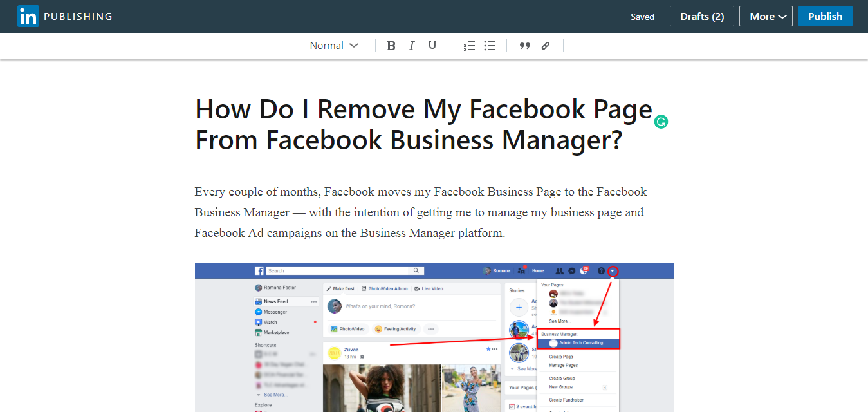Expand the More menu
This screenshot has width=868, height=412.
[x=766, y=17]
